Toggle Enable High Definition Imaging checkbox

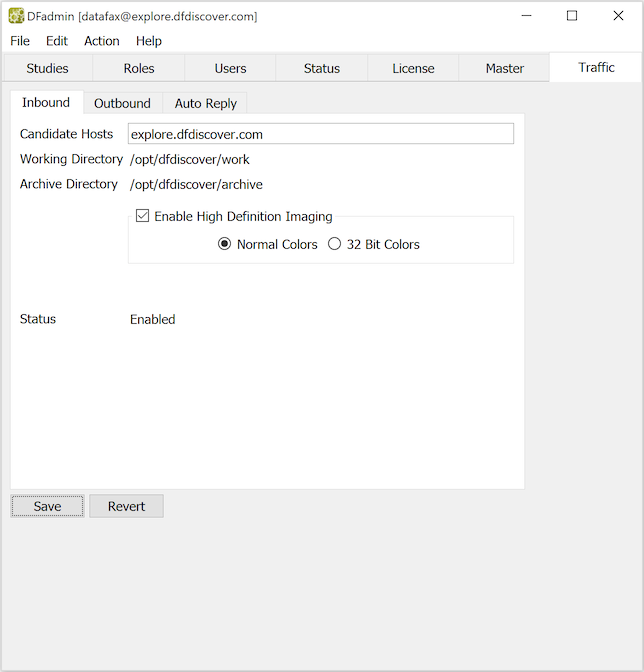pos(143,216)
